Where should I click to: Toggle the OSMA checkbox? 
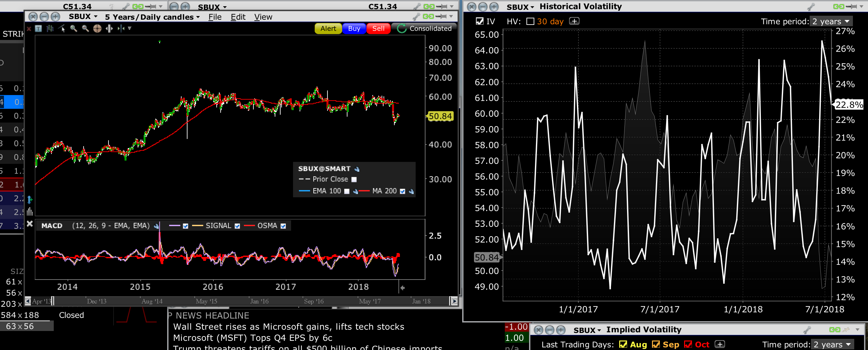(x=283, y=226)
